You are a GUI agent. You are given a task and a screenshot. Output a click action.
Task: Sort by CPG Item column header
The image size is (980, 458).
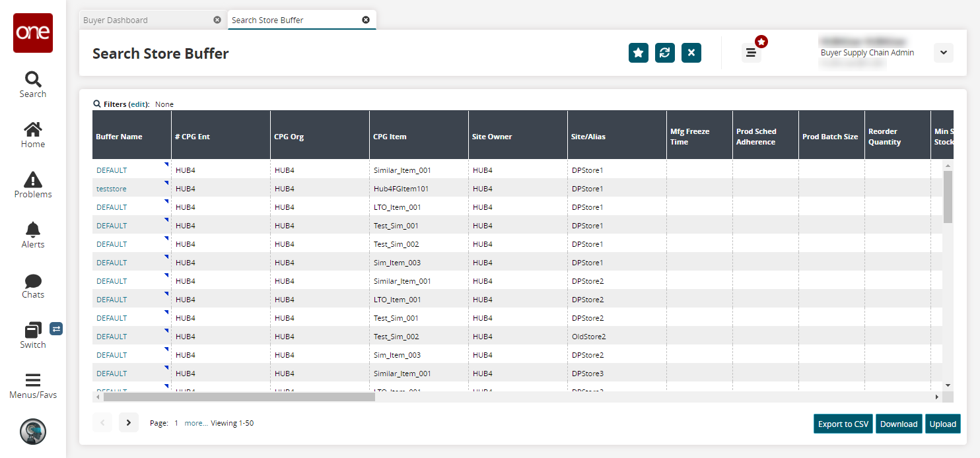click(390, 137)
